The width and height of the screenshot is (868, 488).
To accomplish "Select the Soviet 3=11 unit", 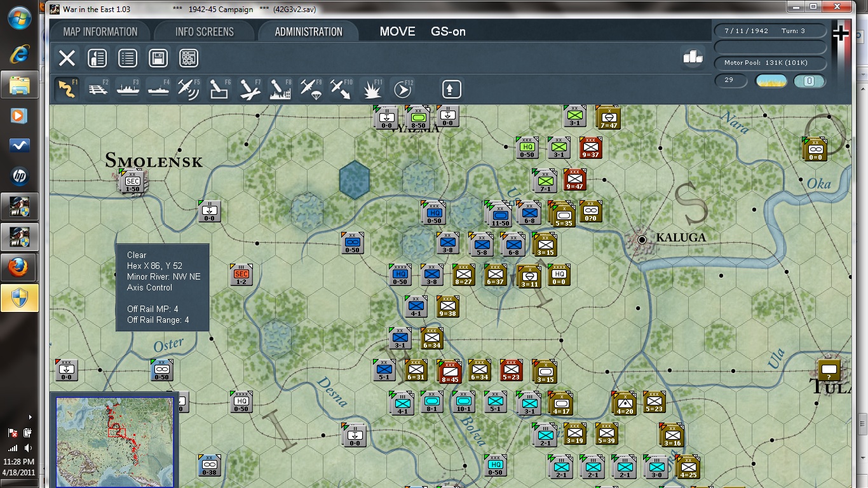I will pyautogui.click(x=529, y=276).
